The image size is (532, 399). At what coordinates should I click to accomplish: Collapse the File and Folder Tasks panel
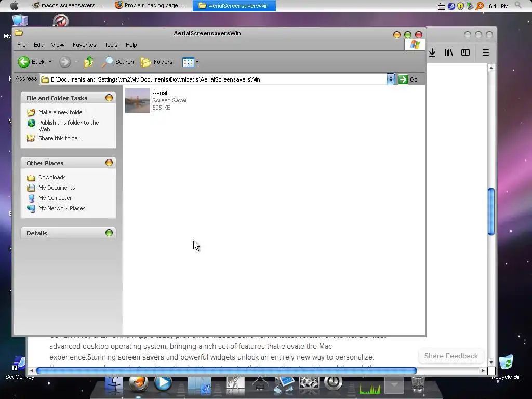pyautogui.click(x=109, y=98)
